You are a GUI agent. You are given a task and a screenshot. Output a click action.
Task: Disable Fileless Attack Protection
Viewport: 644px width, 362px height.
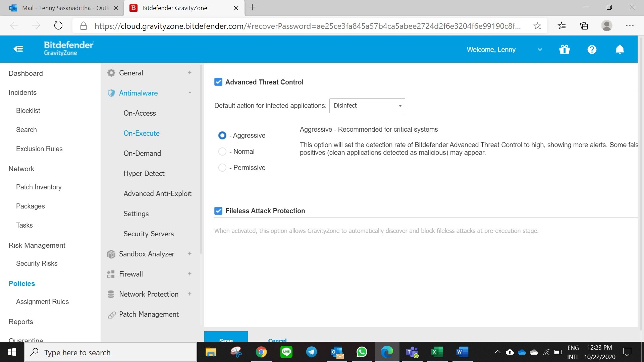[218, 211]
